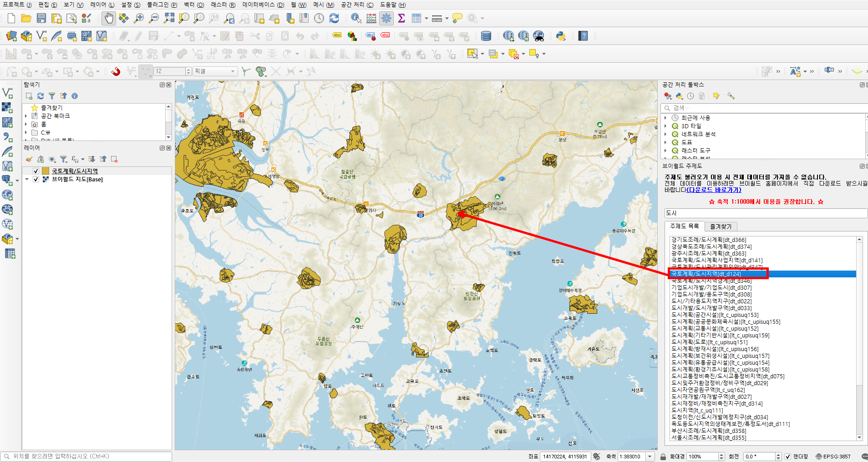Image resolution: width=868 pixels, height=462 pixels.
Task: Select the Pan Map hand tool
Action: point(108,18)
